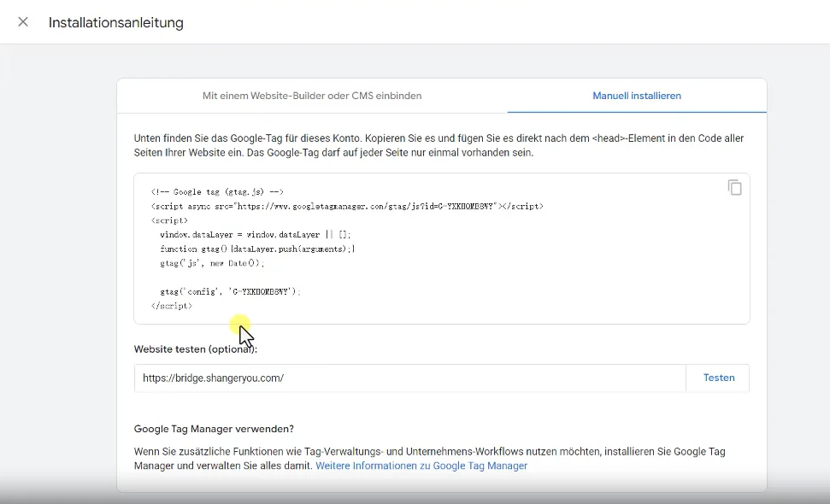Screen dimensions: 830x504
Task: Click the Website testen (optional) label
Action: tap(194, 349)
